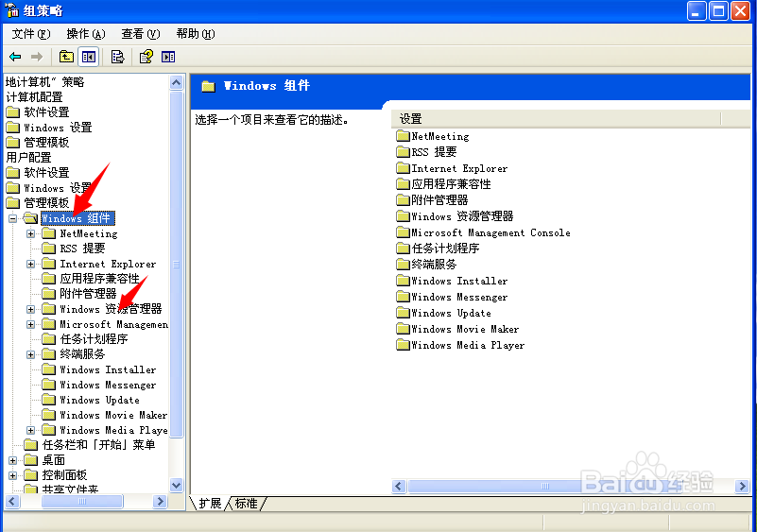Click 应用程序兼容性 folder icon in right pane
Viewport: 757px width, 532px height.
403,184
